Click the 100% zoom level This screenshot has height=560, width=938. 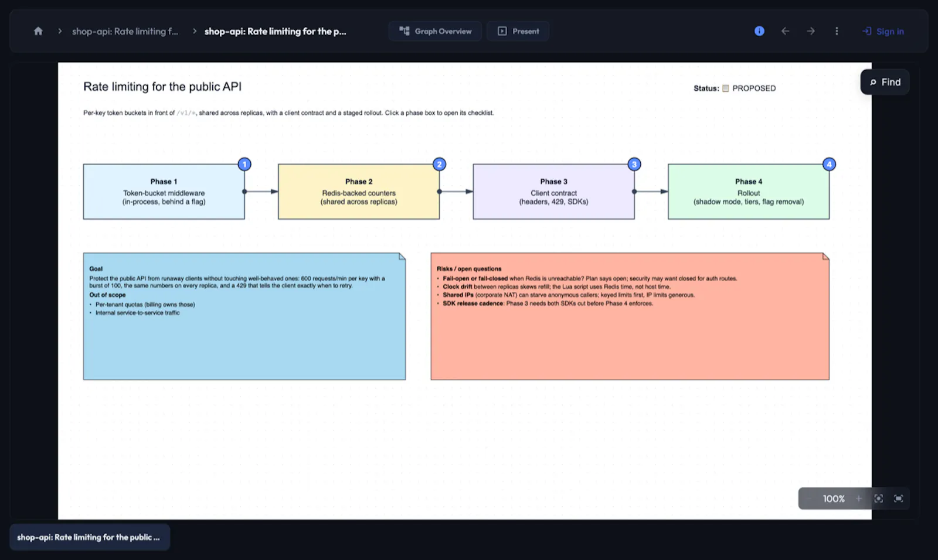coord(834,498)
